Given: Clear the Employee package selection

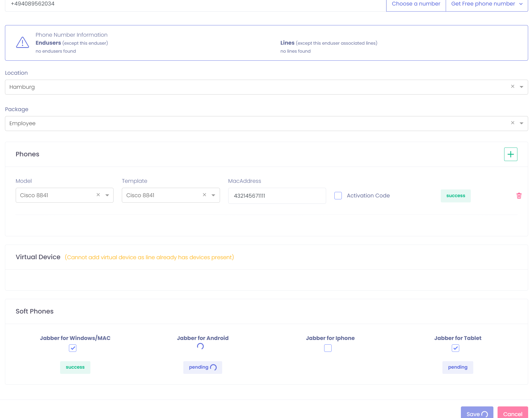Looking at the screenshot, I should click(512, 123).
